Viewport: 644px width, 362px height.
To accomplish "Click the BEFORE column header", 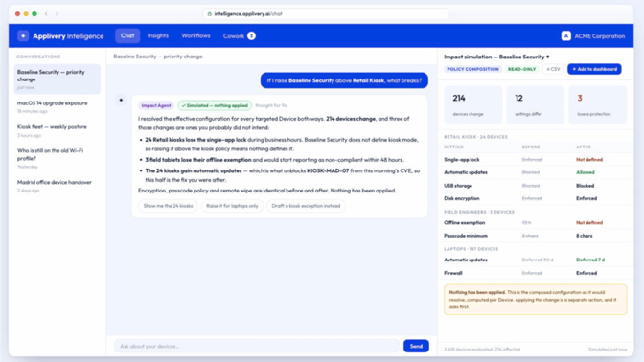I will click(531, 147).
